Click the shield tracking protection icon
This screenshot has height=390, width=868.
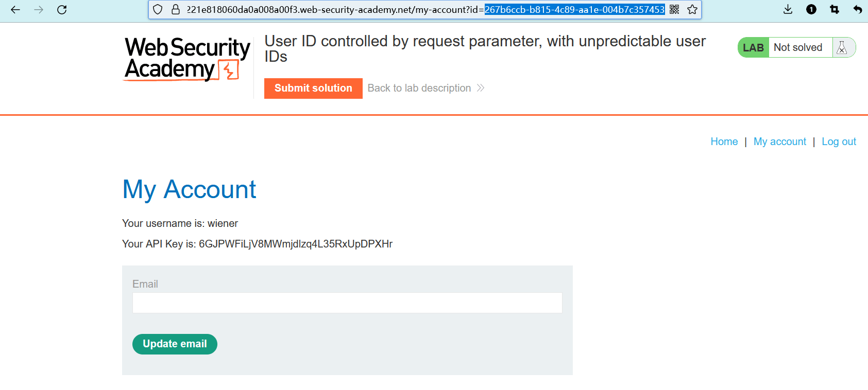pyautogui.click(x=158, y=10)
